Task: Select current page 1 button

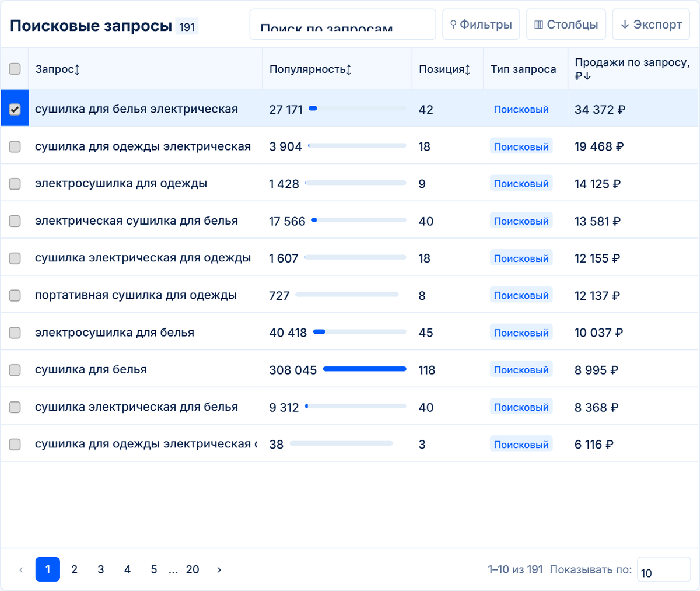Action: [x=48, y=569]
